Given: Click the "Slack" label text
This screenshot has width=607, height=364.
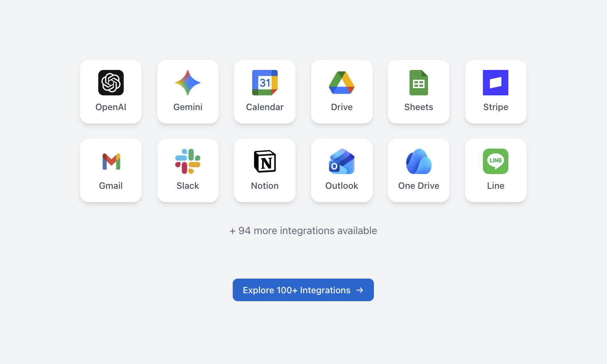Looking at the screenshot, I should pyautogui.click(x=188, y=186).
